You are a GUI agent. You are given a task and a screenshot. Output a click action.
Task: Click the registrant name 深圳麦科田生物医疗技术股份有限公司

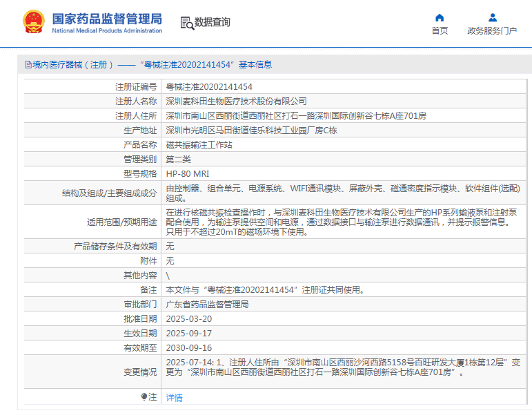pos(237,102)
